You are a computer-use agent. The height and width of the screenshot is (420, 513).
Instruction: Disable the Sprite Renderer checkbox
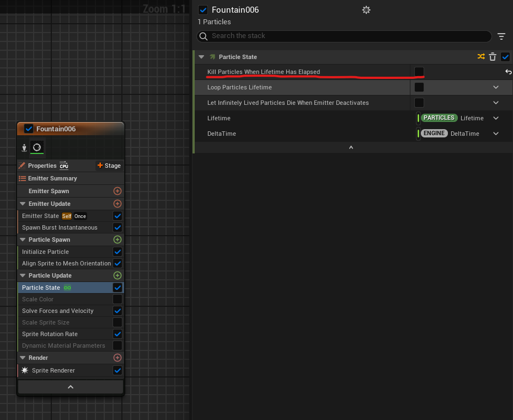pos(117,370)
